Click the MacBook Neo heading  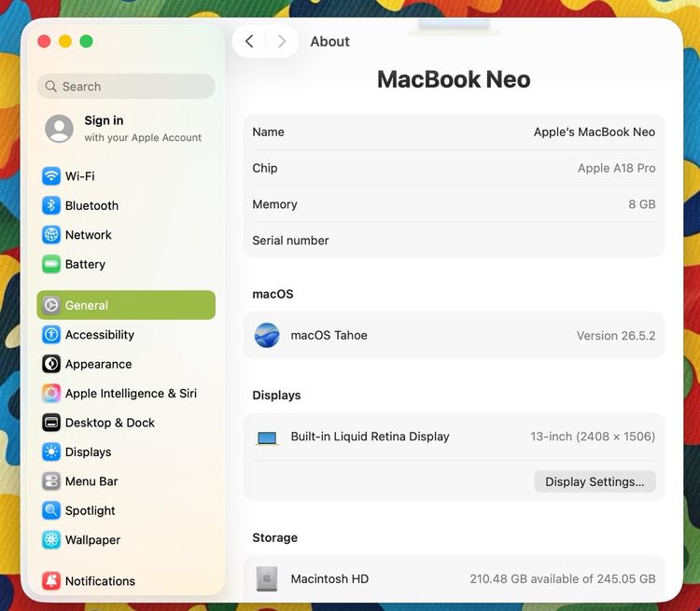(454, 79)
